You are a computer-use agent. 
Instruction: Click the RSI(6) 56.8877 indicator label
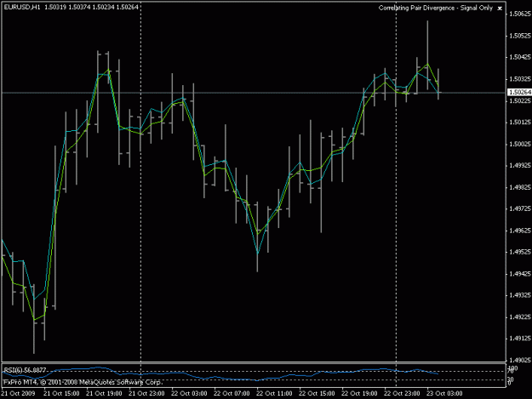click(x=25, y=370)
